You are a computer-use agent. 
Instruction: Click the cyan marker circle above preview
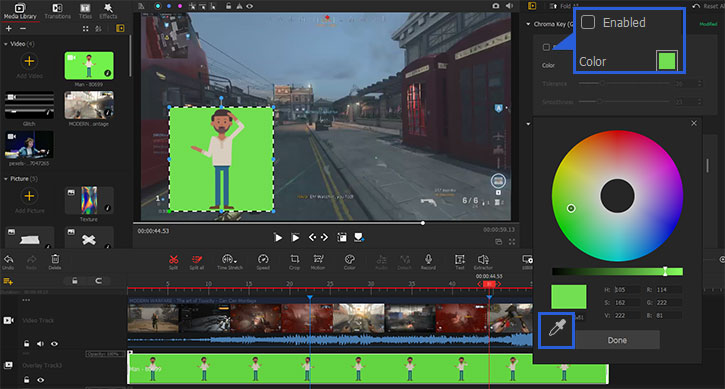click(158, 6)
